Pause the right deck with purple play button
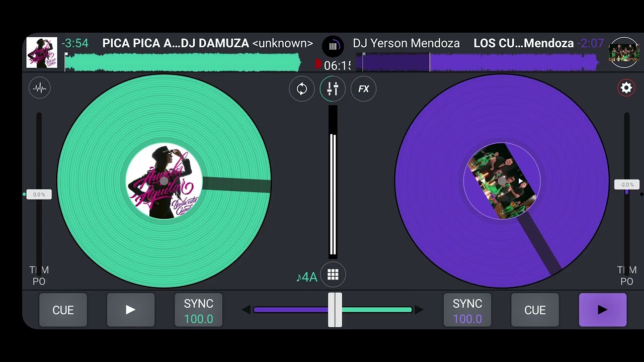644x362 pixels. pyautogui.click(x=603, y=310)
